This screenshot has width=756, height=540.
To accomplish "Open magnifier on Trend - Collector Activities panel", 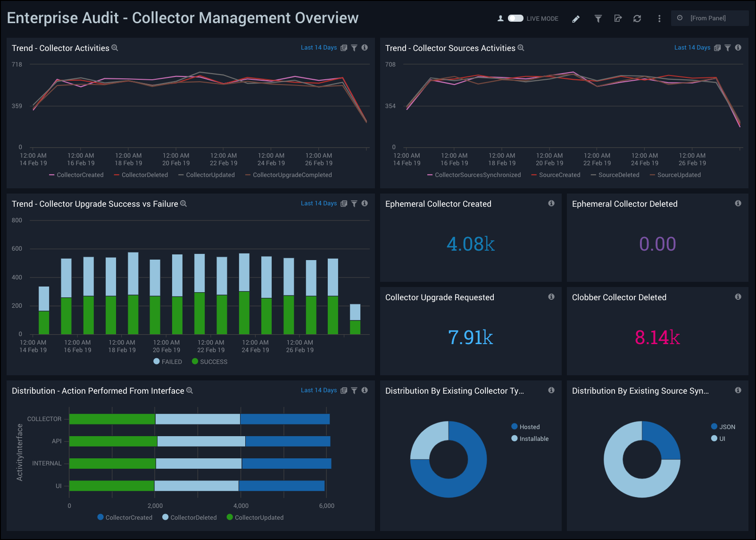I will [115, 48].
